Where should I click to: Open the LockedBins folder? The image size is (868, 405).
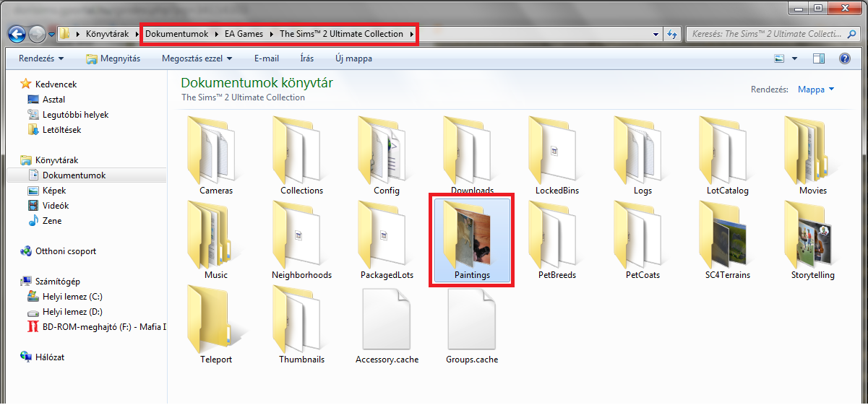click(557, 156)
